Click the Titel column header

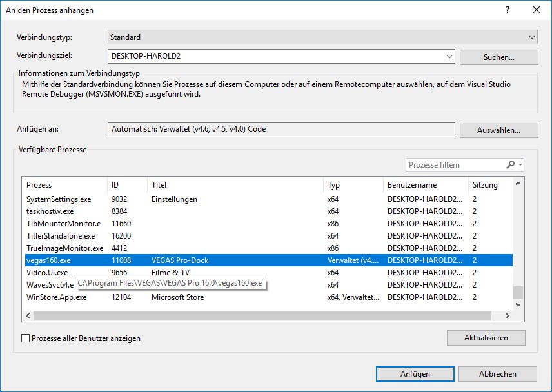235,185
